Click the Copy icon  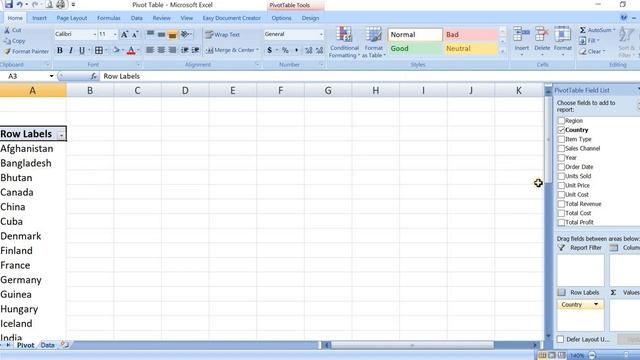click(x=7, y=41)
